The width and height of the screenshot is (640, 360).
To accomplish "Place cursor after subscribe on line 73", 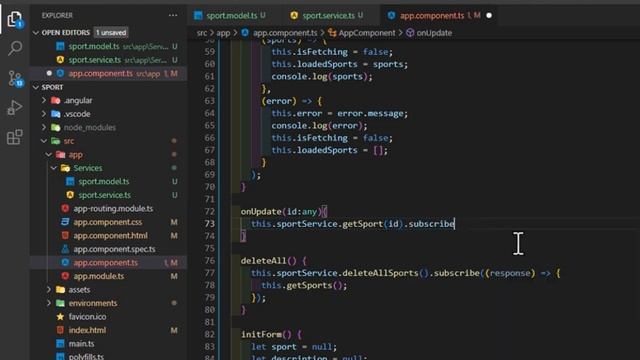I will (x=455, y=224).
